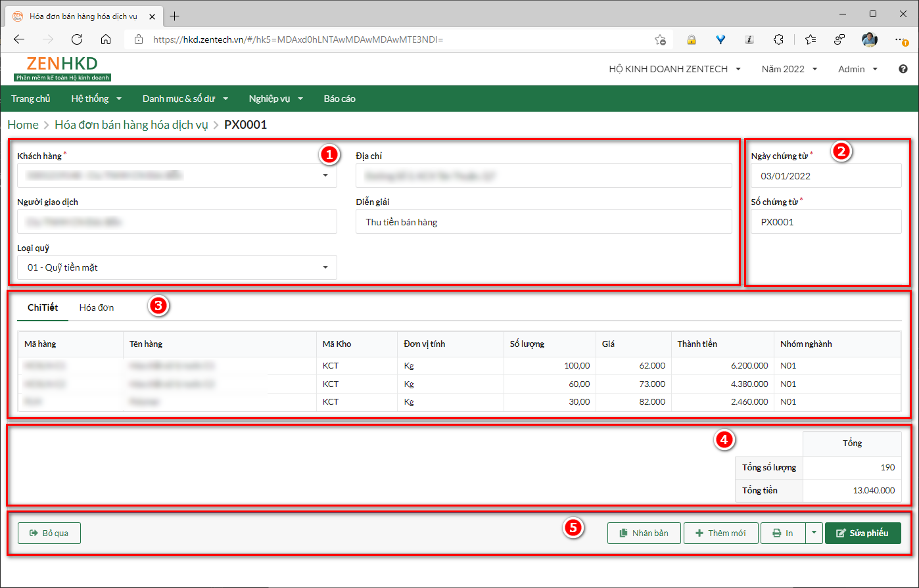Viewport: 919px width, 588px height.
Task: Expand the In button dropdown arrow
Action: coord(814,533)
